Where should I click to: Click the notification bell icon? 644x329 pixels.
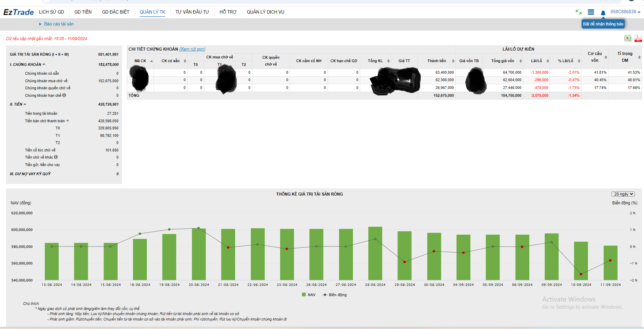click(603, 13)
